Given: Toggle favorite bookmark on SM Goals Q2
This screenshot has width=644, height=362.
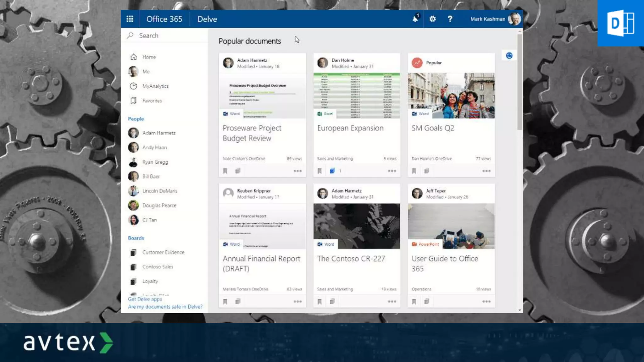Looking at the screenshot, I should [x=414, y=171].
